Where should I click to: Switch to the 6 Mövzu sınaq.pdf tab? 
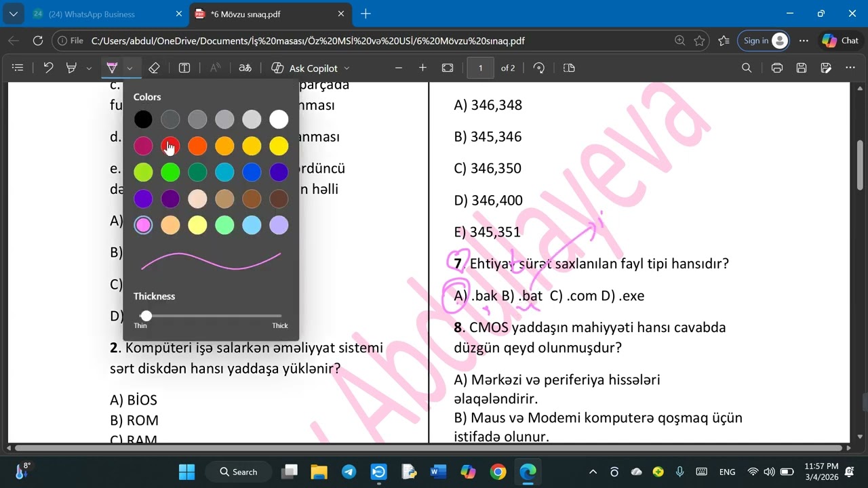[271, 14]
